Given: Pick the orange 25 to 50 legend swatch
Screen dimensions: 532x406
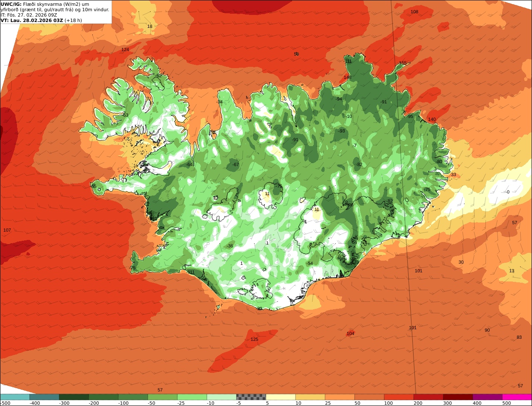Looking at the screenshot, I should (x=340, y=397).
